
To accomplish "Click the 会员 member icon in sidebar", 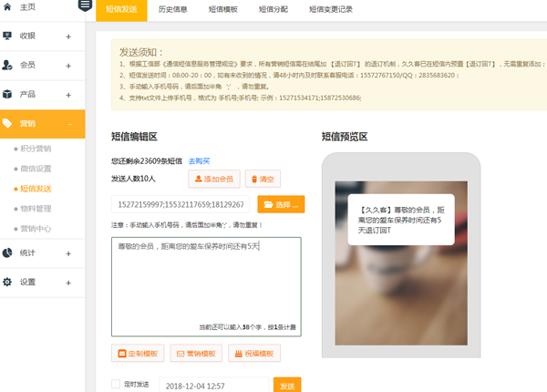I will [x=8, y=66].
